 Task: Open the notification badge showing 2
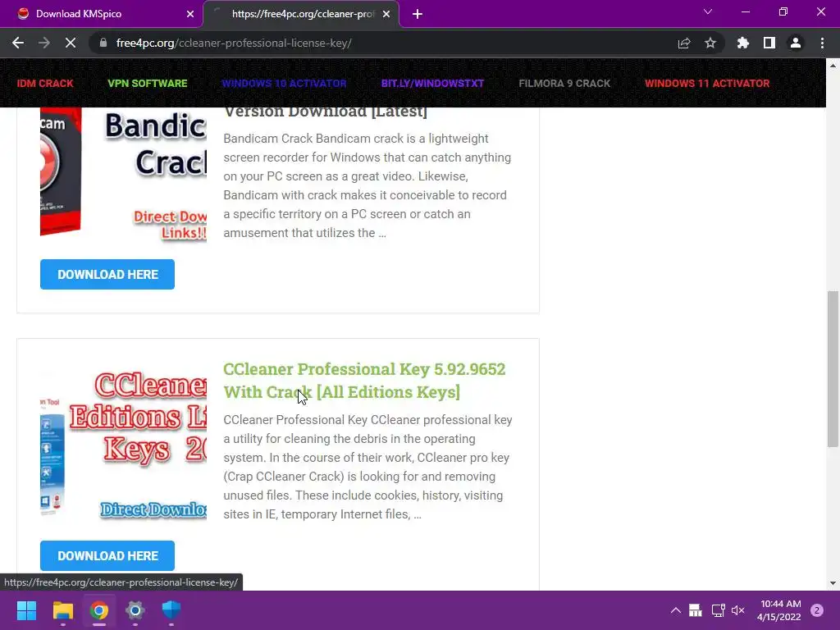(x=817, y=610)
